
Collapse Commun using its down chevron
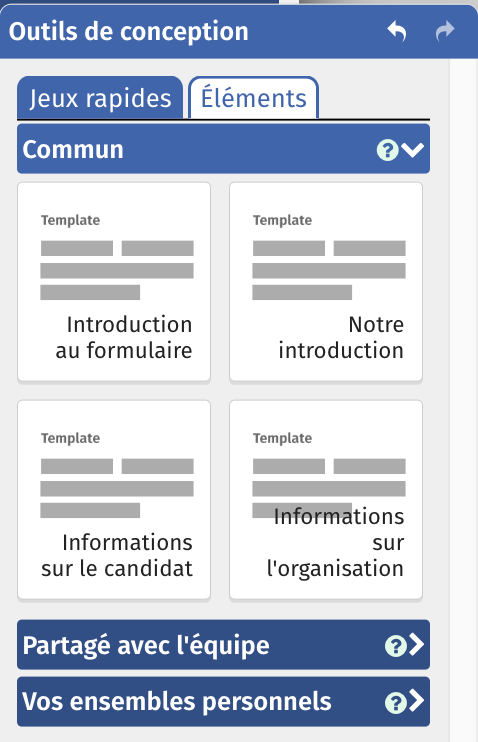[413, 150]
